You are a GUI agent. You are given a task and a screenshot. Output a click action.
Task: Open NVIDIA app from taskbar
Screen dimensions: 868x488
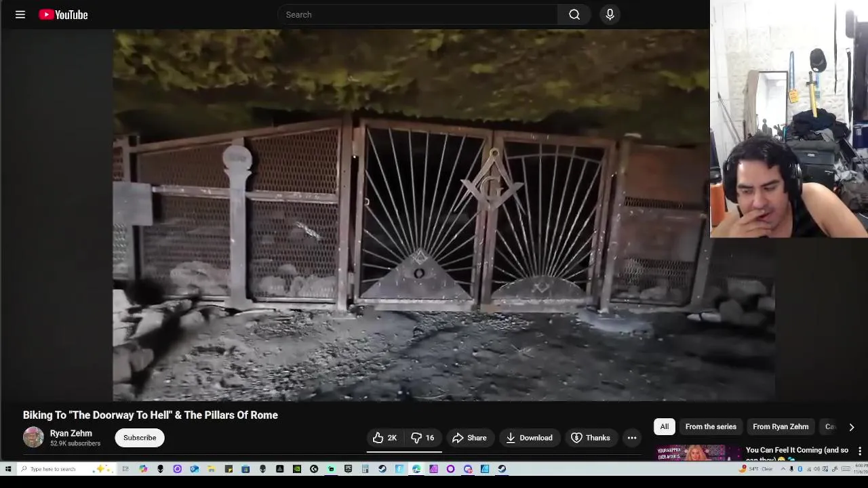(296, 468)
